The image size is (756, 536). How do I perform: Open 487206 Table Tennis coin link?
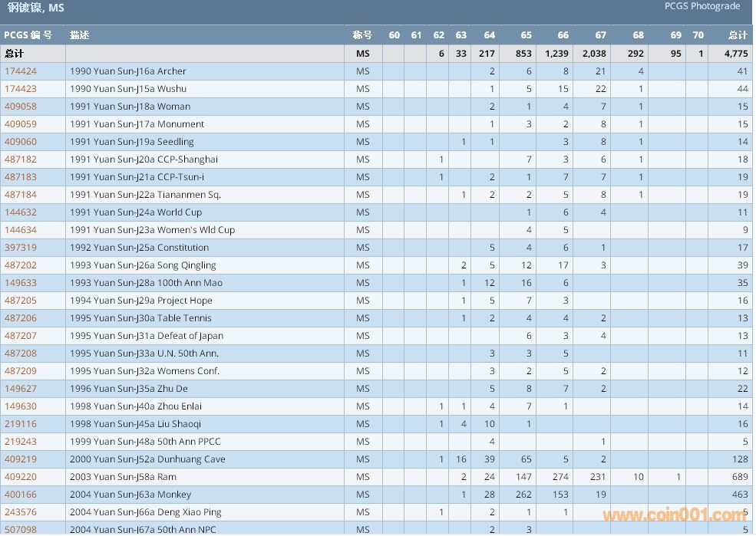(21, 318)
